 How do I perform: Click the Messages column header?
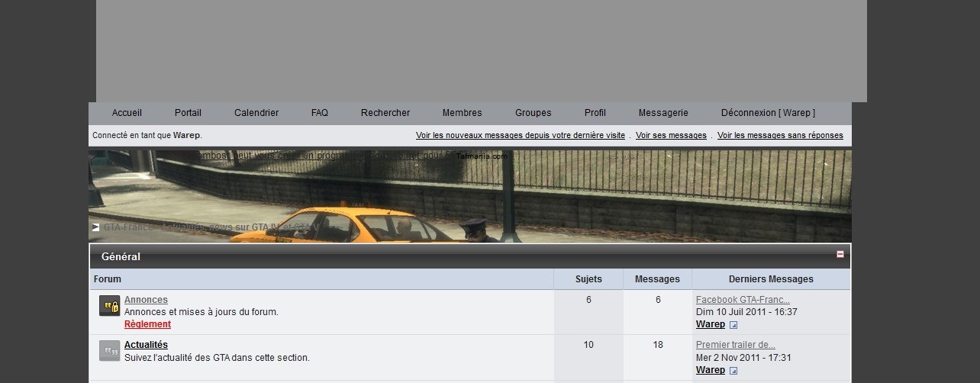click(x=657, y=279)
